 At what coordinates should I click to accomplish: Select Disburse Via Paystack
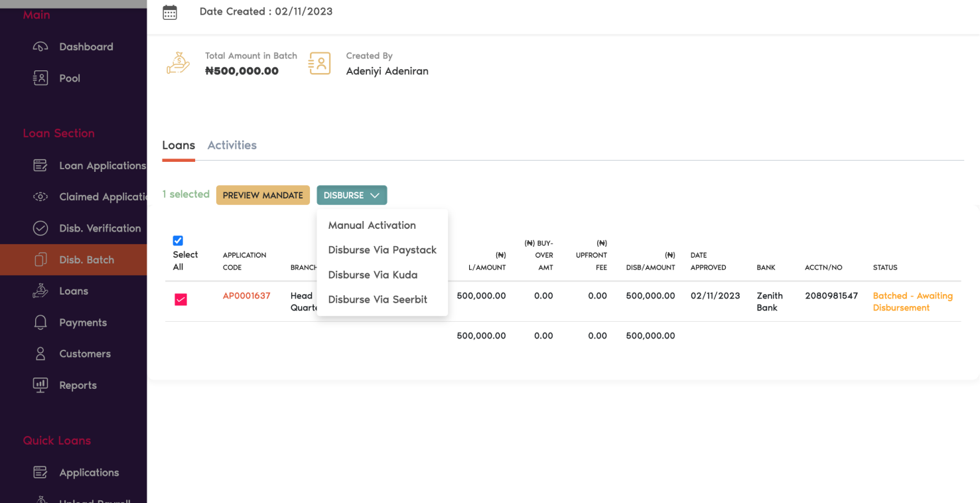[x=382, y=250]
